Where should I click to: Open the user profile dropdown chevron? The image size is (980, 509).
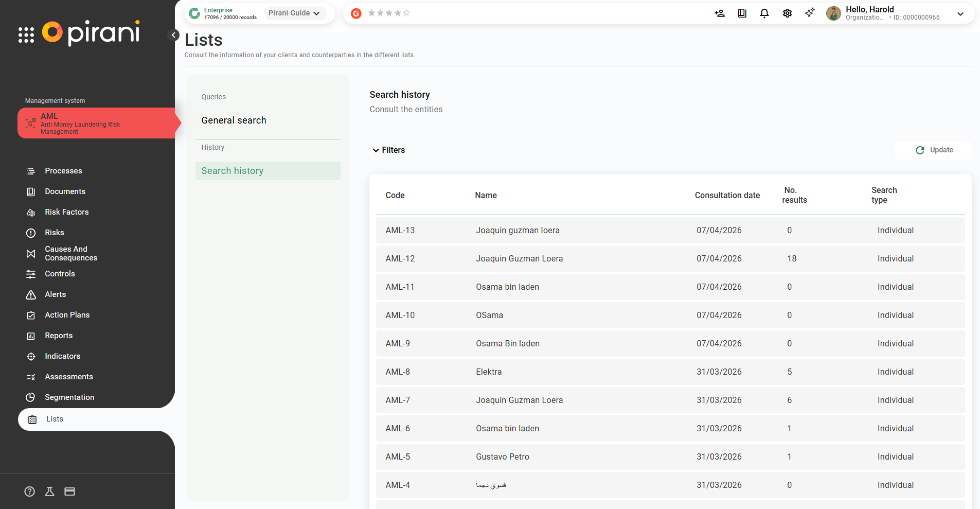tap(960, 14)
